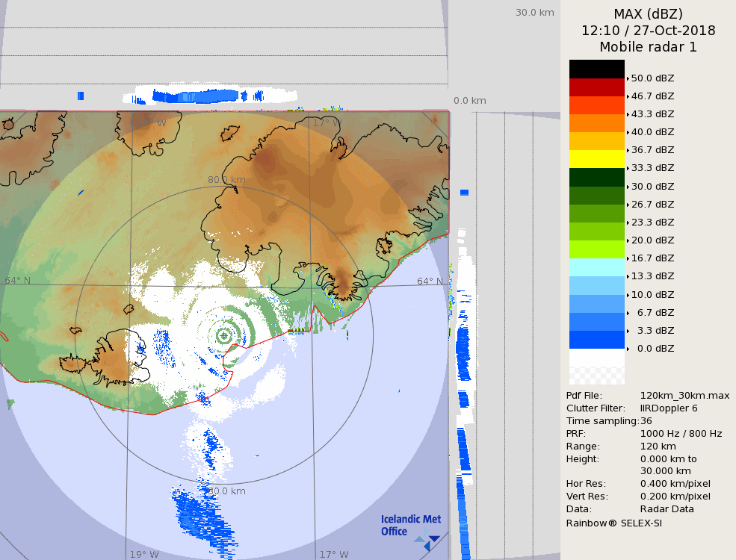This screenshot has height=560, width=736.
Task: Click the radar center at the concentric rings
Action: click(224, 336)
